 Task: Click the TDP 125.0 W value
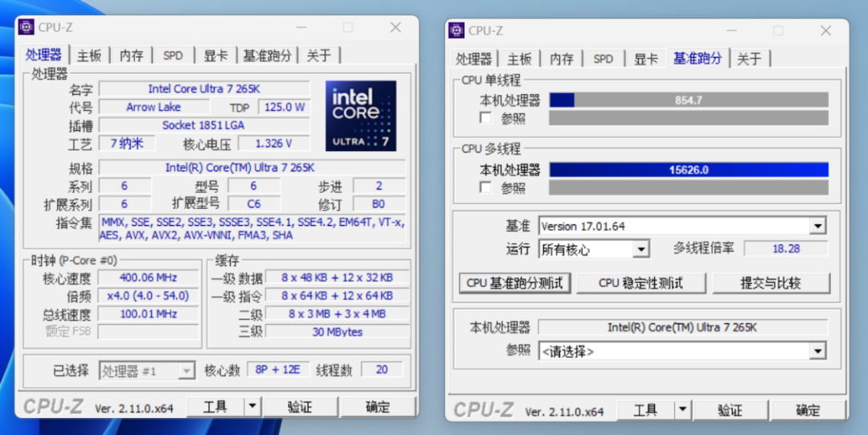coord(284,107)
